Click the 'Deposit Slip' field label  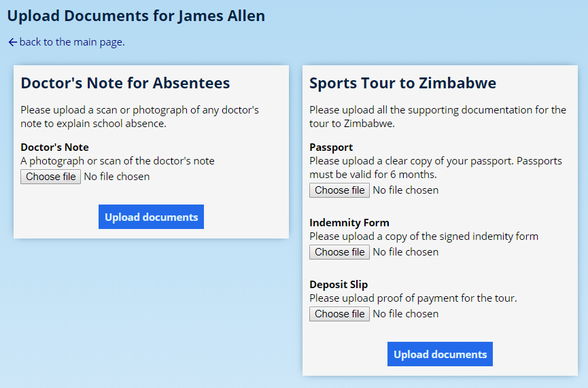coord(339,284)
